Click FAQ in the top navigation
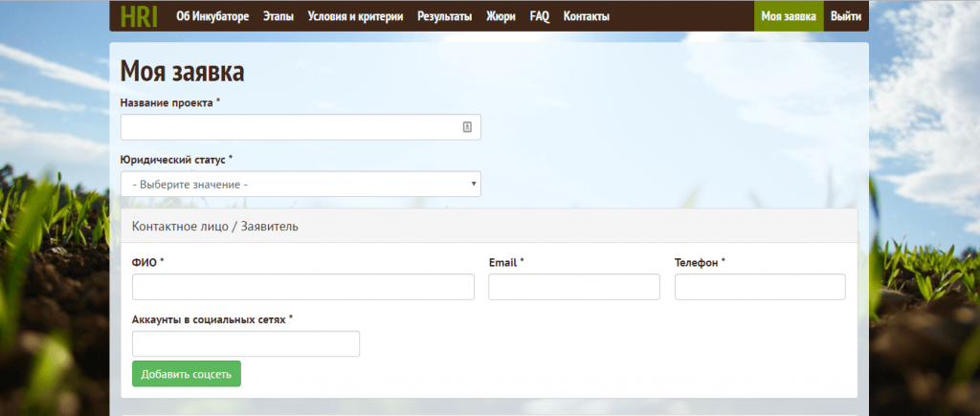The image size is (980, 416). tap(540, 17)
